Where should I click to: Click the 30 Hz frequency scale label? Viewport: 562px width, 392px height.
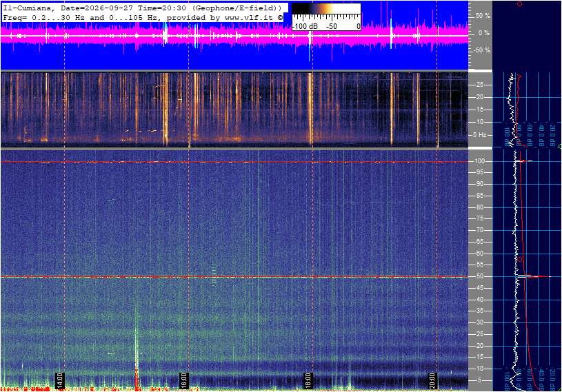(479, 322)
